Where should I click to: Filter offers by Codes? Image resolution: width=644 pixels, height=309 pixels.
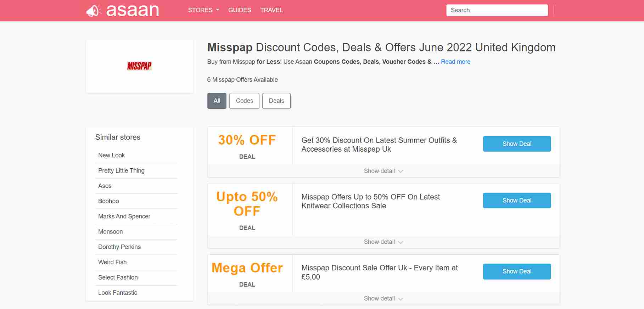[244, 101]
